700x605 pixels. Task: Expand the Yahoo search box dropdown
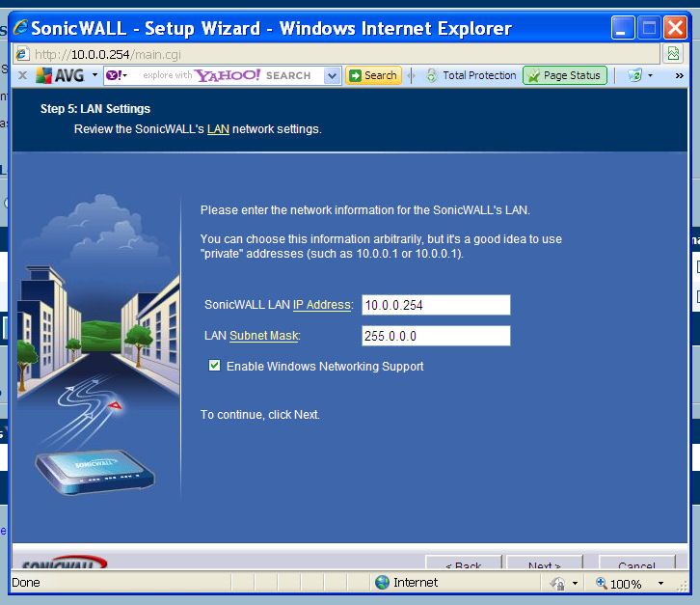click(x=332, y=75)
